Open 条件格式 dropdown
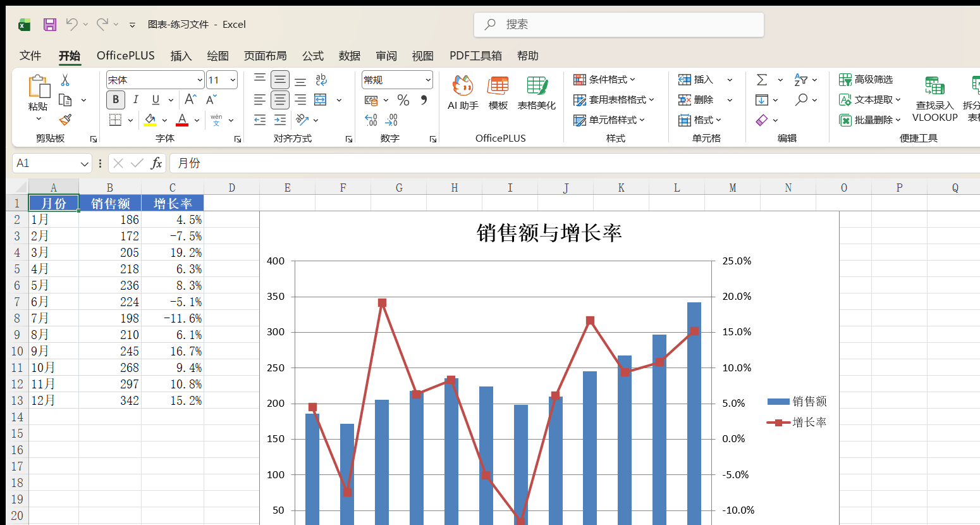Image resolution: width=980 pixels, height=525 pixels. click(604, 80)
